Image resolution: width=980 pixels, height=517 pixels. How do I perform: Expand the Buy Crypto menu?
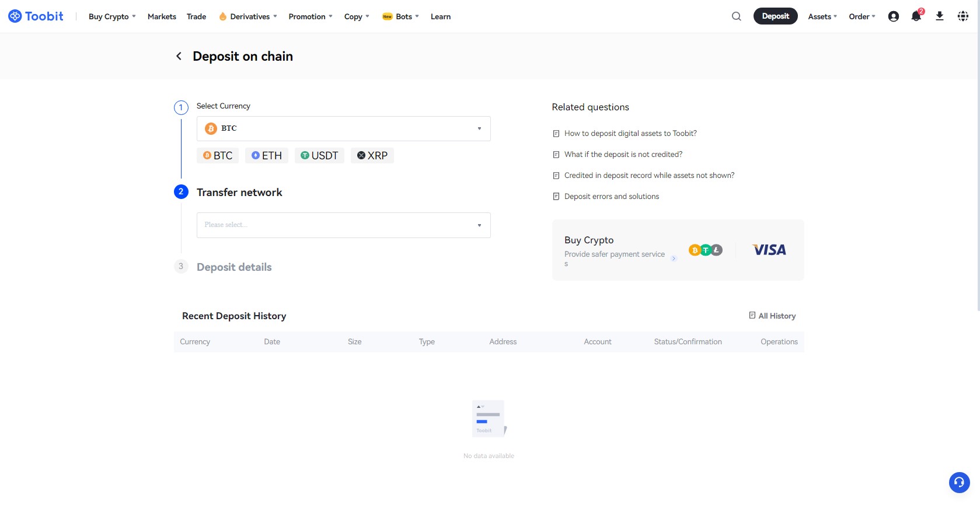point(112,16)
